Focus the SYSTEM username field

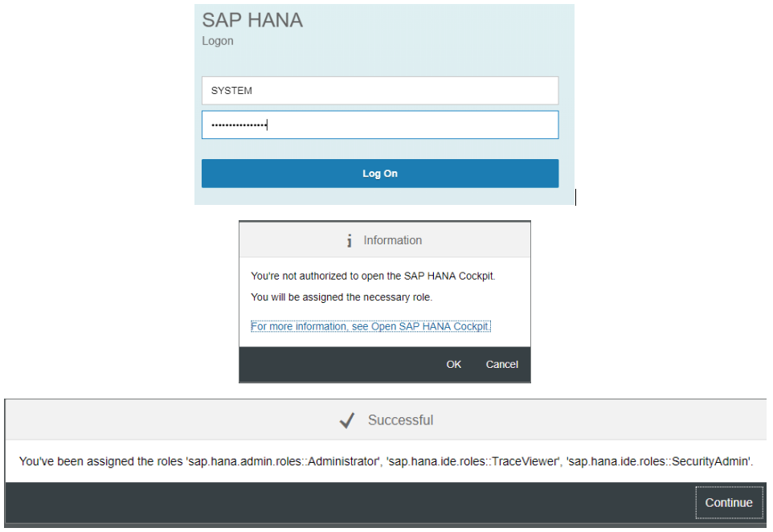[379, 90]
